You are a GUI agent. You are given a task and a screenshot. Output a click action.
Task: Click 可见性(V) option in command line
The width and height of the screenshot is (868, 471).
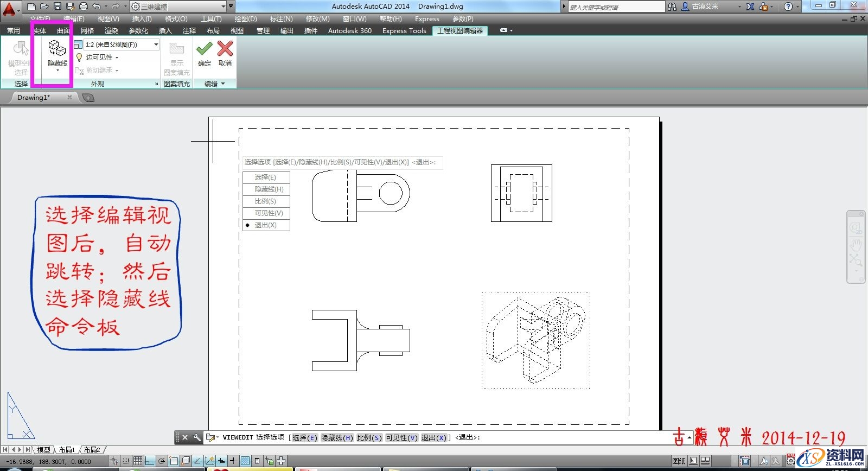click(401, 437)
